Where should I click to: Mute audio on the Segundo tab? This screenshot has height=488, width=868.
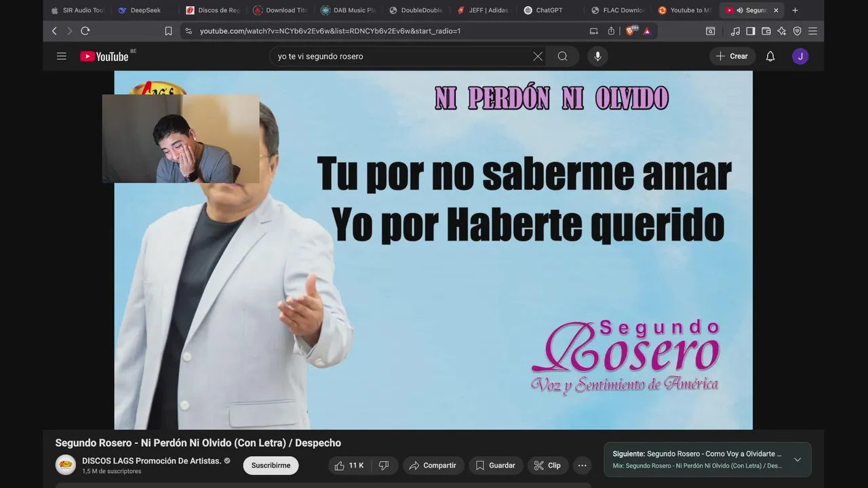739,10
